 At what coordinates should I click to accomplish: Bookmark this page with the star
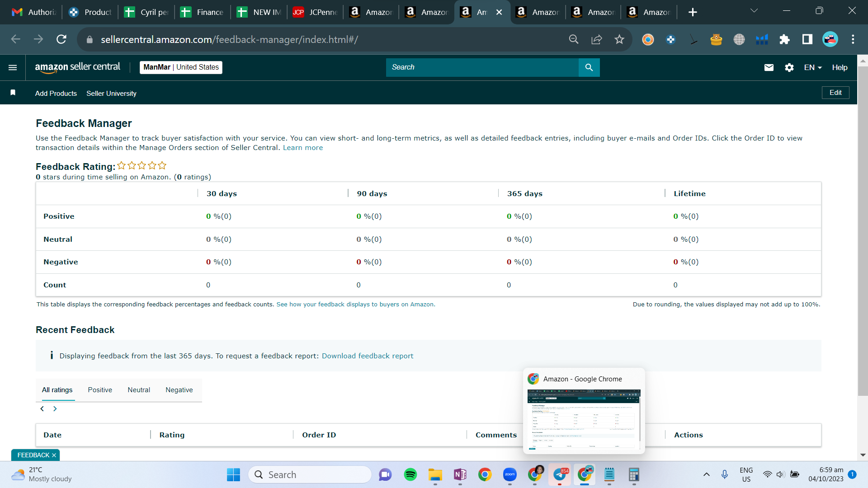click(x=619, y=39)
